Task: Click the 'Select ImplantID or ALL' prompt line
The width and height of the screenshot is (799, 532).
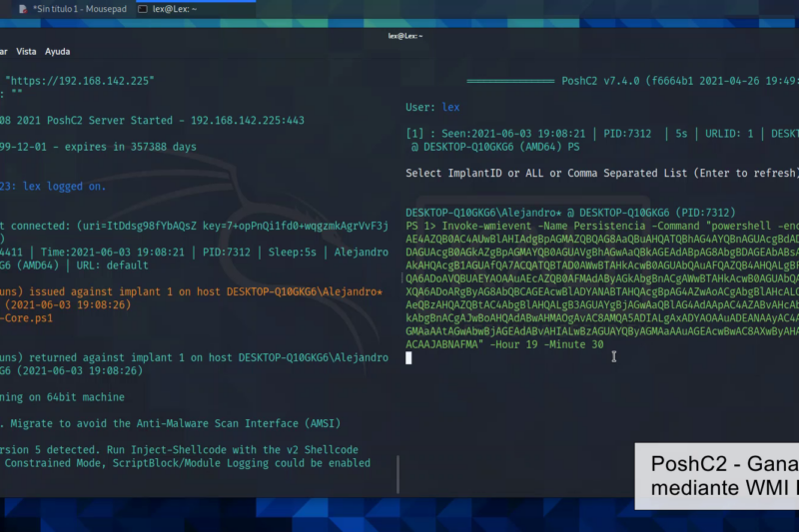Action: 601,173
